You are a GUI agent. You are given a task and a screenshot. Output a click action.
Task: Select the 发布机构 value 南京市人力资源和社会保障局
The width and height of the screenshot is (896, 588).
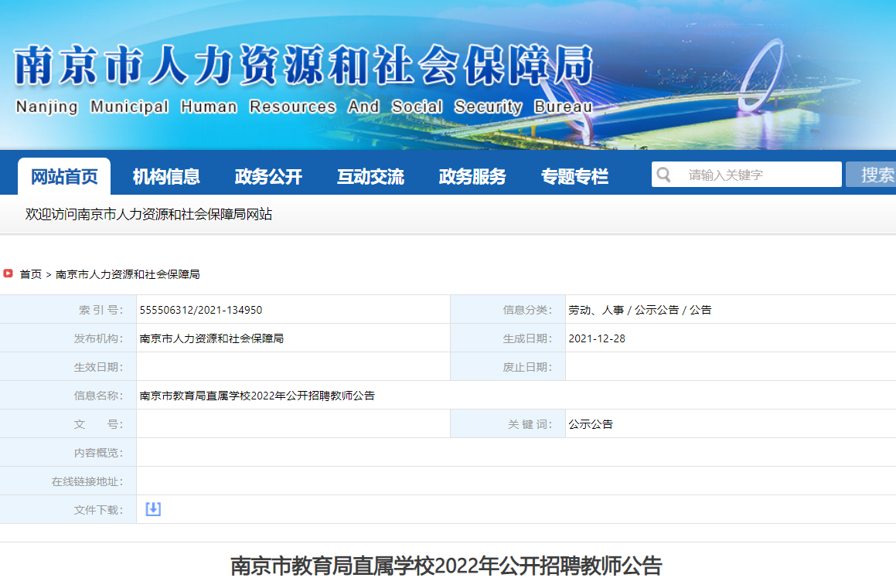click(x=211, y=338)
